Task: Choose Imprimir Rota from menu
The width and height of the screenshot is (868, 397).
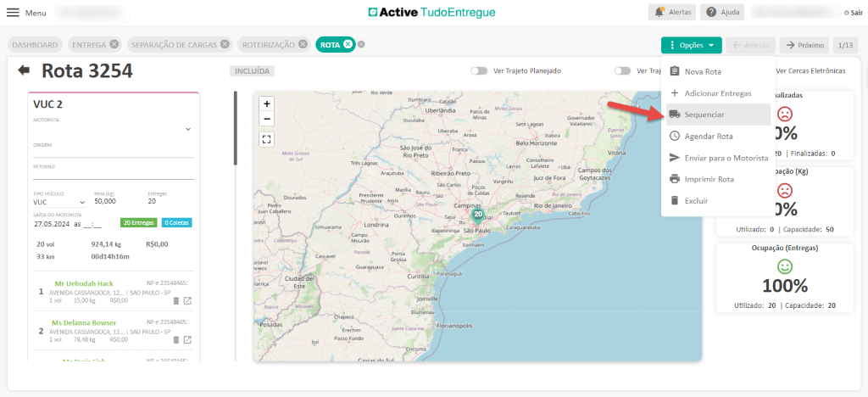Action: (x=719, y=179)
